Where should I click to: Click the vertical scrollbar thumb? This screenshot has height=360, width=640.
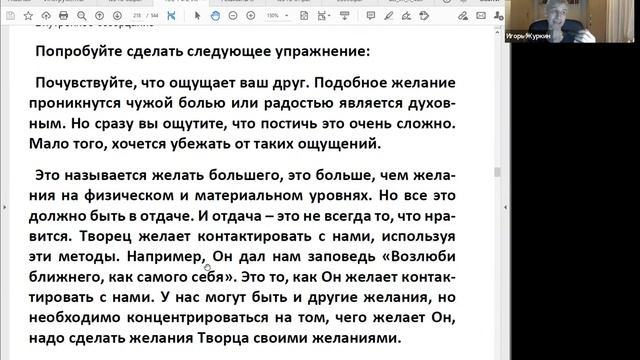coord(497,172)
